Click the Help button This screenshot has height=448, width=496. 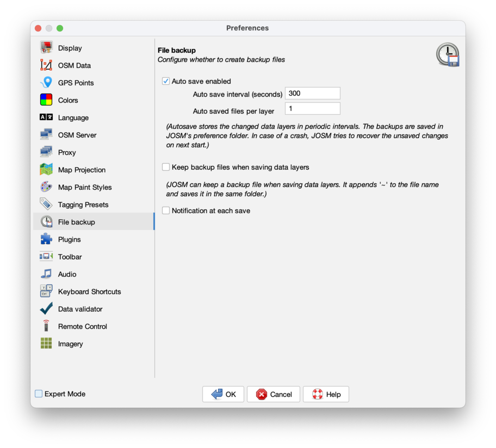click(326, 394)
